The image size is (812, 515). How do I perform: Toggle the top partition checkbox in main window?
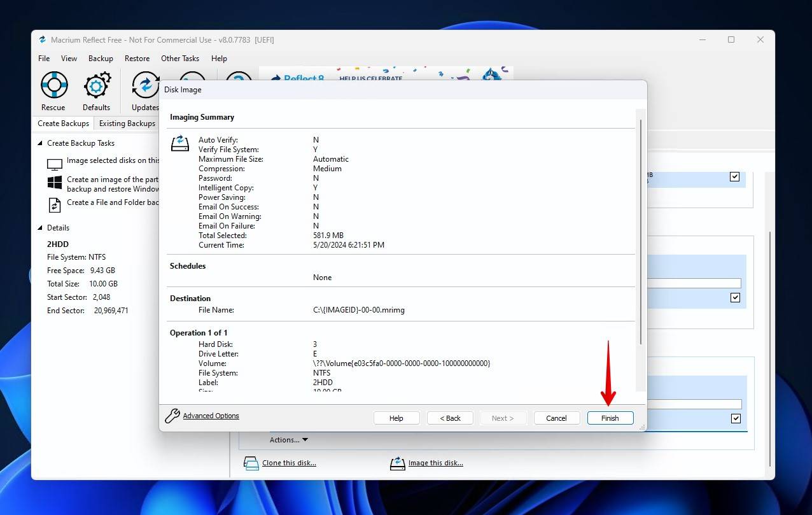pyautogui.click(x=735, y=176)
